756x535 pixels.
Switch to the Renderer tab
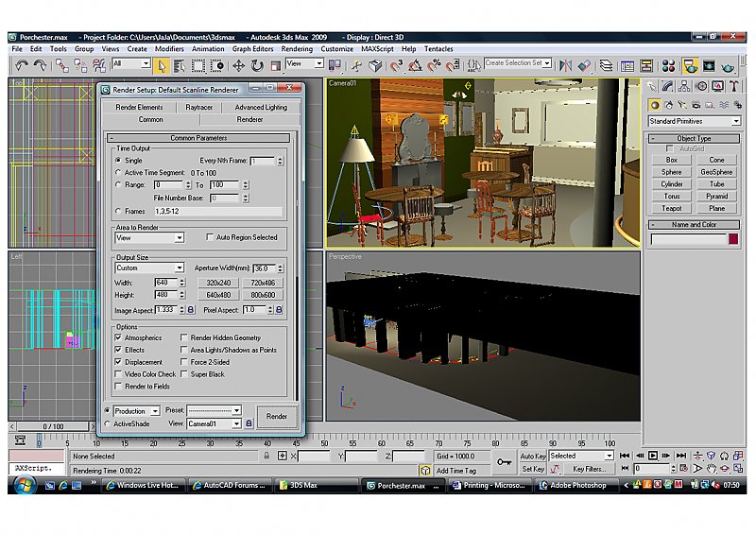click(x=249, y=119)
